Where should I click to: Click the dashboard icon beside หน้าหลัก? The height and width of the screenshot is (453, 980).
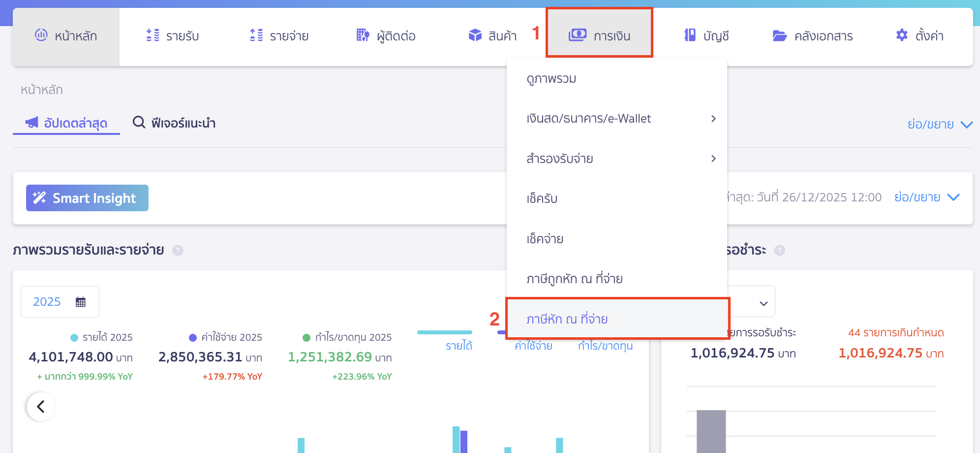tap(41, 35)
